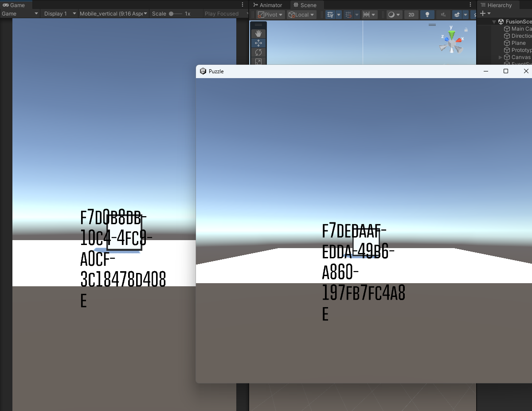Expand the Canvas object in Hierarchy
The image size is (532, 411).
click(x=501, y=57)
